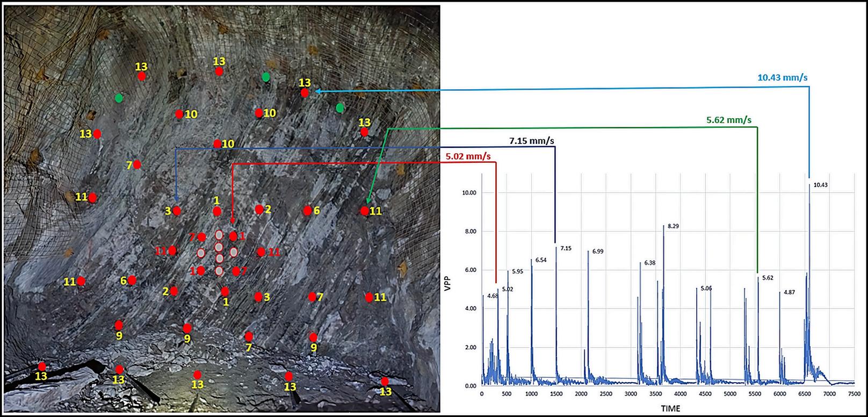Click the 4.87 peak value label
The image size is (868, 417).
[789, 292]
